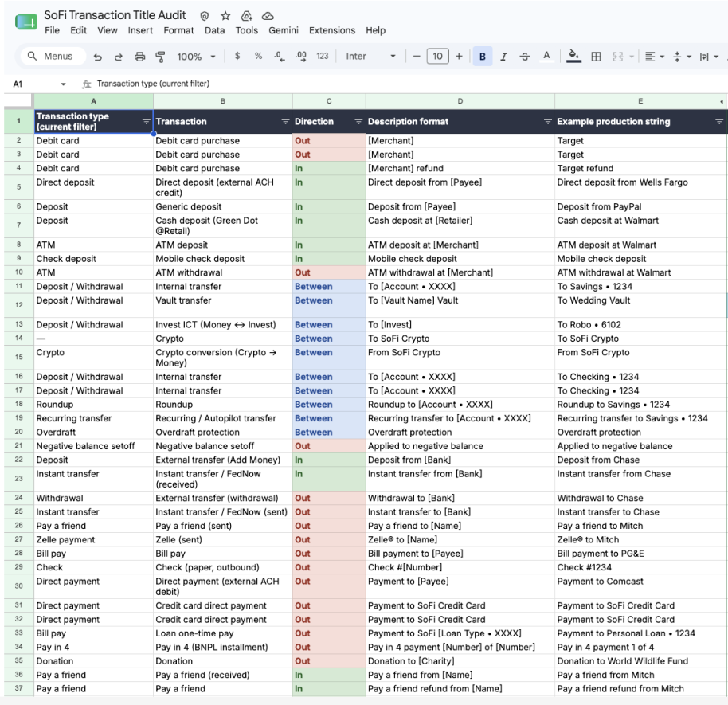The width and height of the screenshot is (728, 705).
Task: Toggle italic formatting
Action: (x=503, y=57)
